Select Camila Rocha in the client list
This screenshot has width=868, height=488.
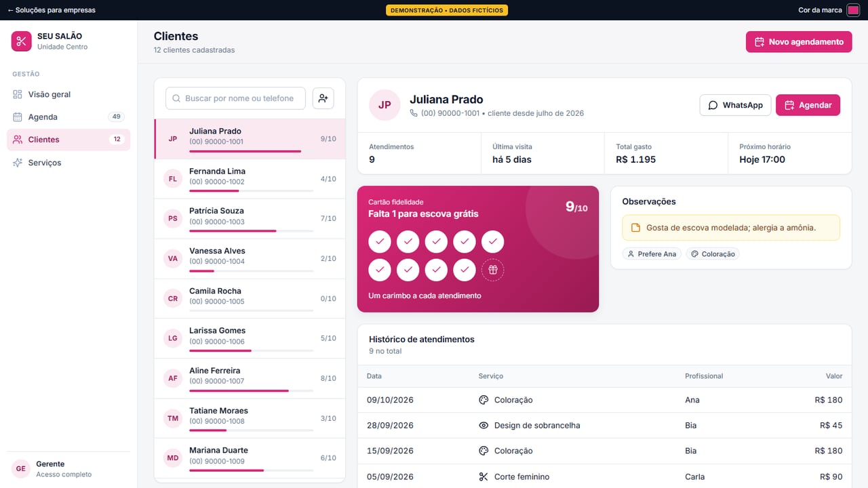(250, 298)
